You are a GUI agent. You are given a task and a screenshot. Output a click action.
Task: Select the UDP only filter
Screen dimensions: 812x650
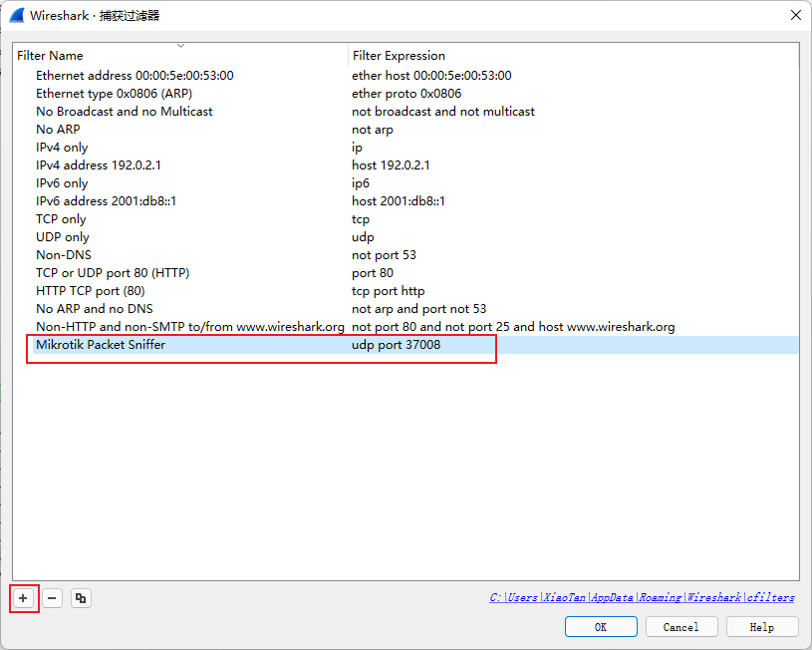pos(62,237)
